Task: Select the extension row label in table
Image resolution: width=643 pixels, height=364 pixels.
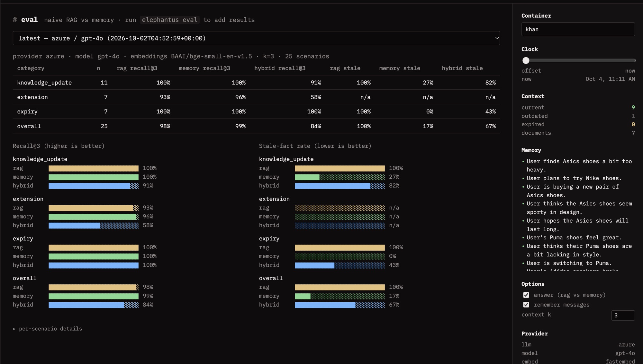Action: [x=32, y=97]
